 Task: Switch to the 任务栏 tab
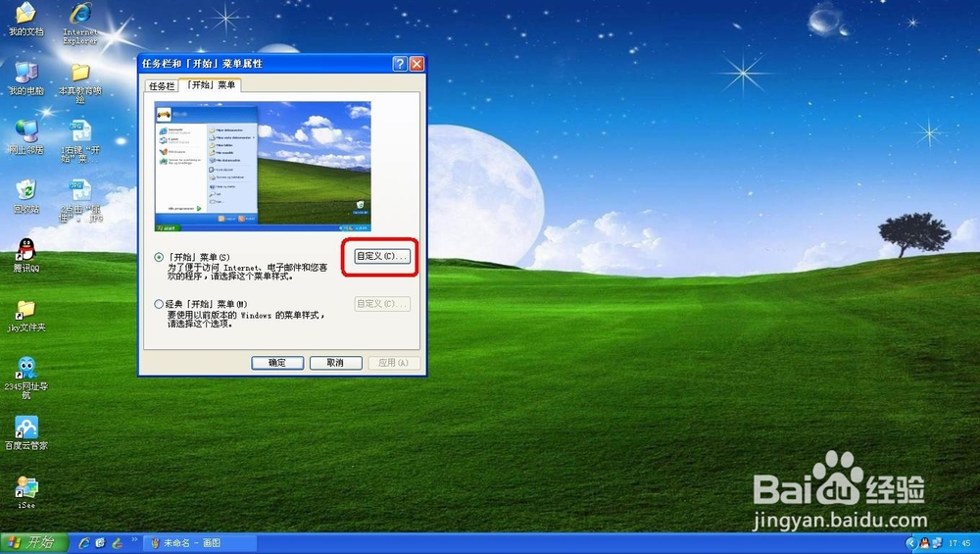[x=162, y=85]
